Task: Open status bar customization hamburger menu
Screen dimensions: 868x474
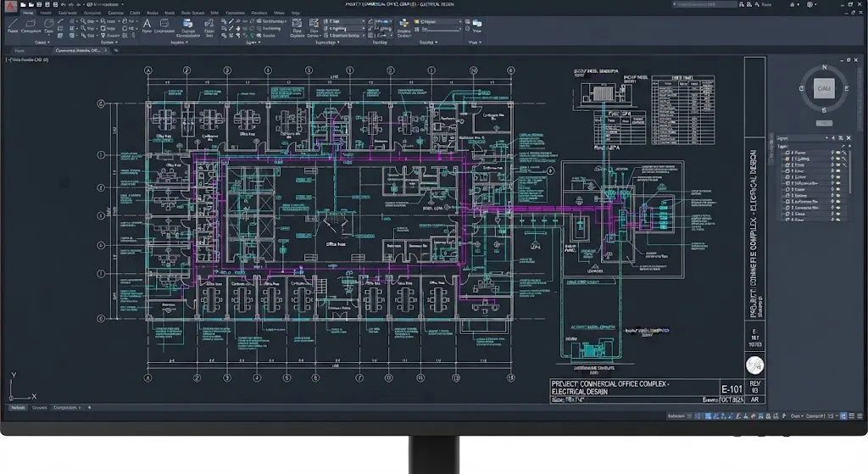Action: [860, 415]
